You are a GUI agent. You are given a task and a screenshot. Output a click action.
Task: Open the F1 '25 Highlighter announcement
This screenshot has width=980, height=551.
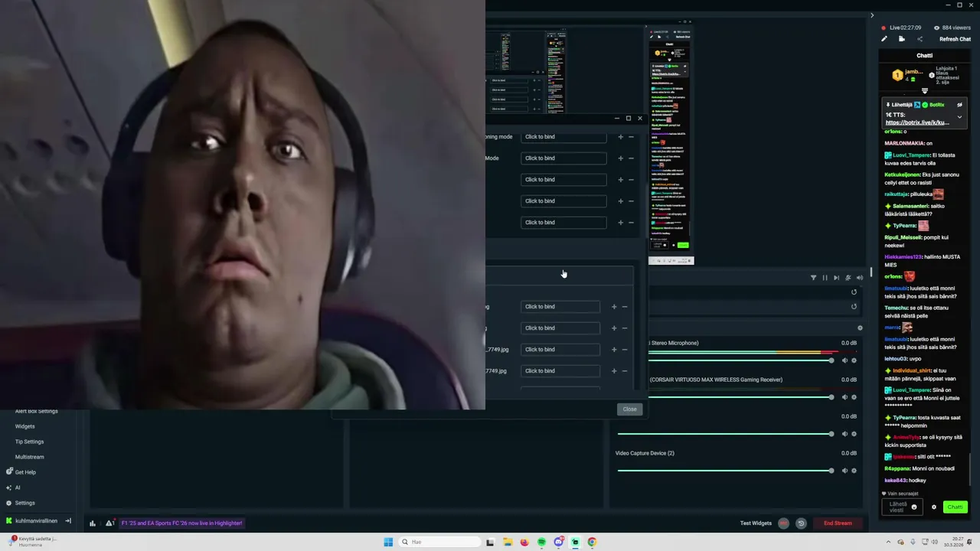click(x=181, y=523)
